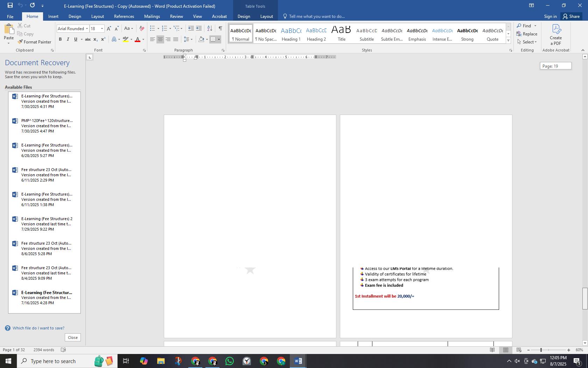Screen dimensions: 588x368
Task: Open Read Mode view in status bar
Action: pyautogui.click(x=492, y=350)
